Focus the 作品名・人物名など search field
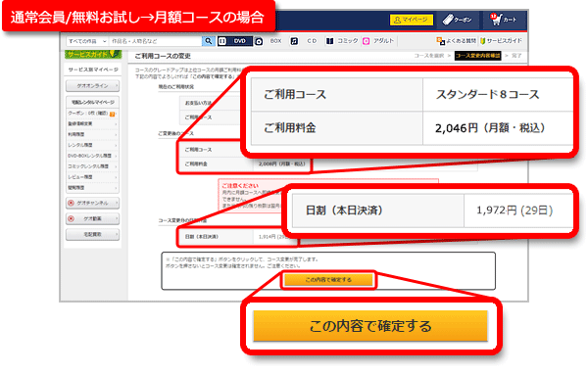The image size is (588, 374). click(x=156, y=41)
